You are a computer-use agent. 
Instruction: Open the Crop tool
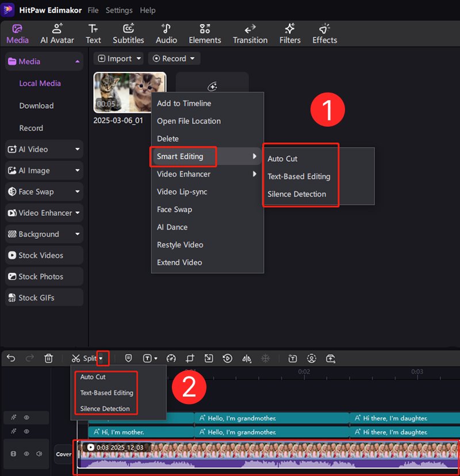pos(190,358)
